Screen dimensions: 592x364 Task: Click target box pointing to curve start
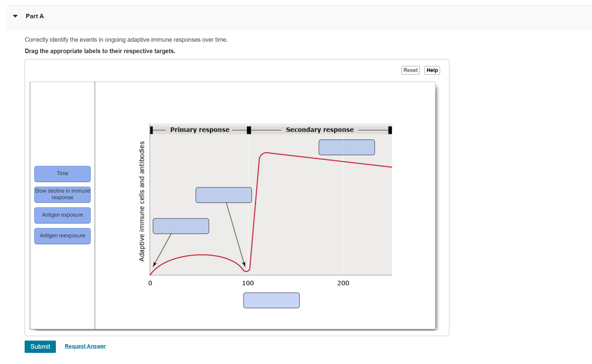[x=181, y=226]
